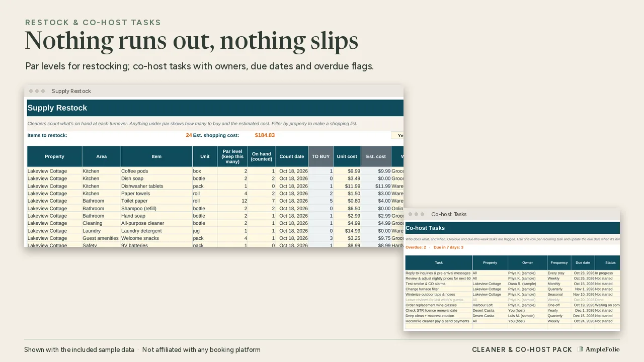Select the Unit column header

tap(205, 156)
